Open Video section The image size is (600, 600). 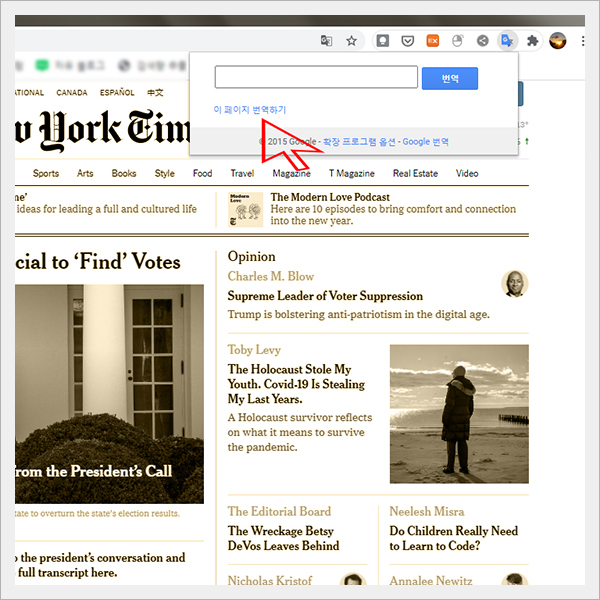click(x=467, y=173)
